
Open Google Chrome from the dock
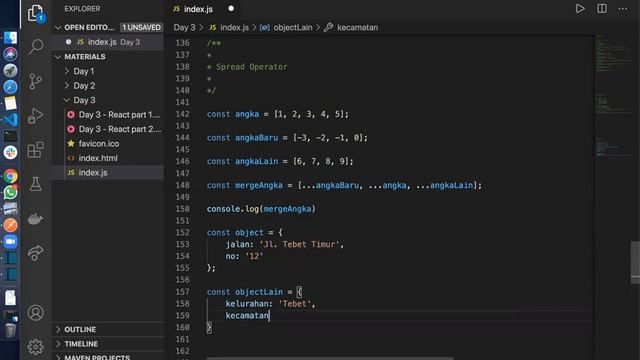[x=10, y=176]
